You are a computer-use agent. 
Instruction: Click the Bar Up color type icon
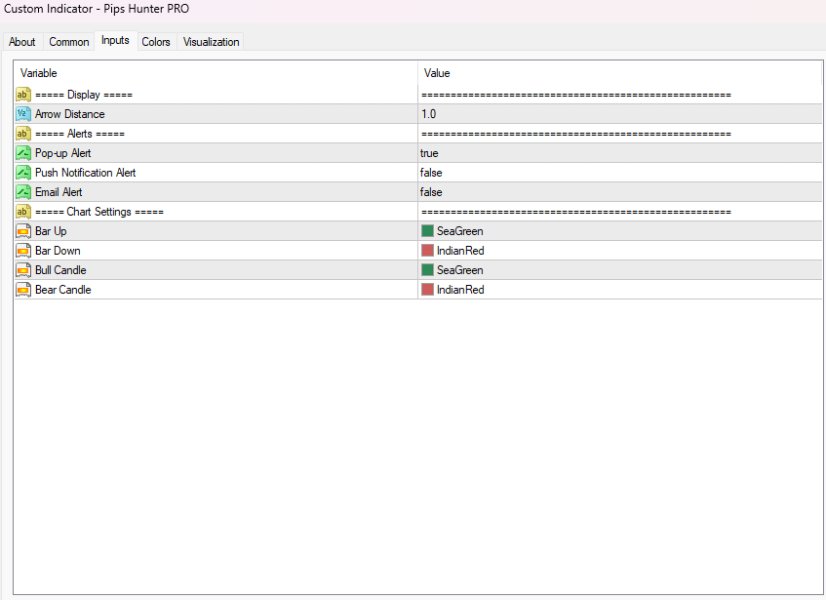[x=23, y=231]
